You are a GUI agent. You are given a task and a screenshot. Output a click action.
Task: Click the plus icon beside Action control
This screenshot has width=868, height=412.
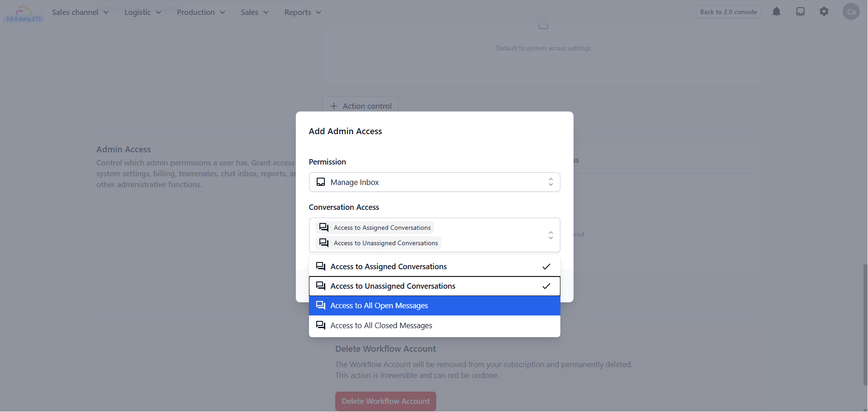click(334, 106)
